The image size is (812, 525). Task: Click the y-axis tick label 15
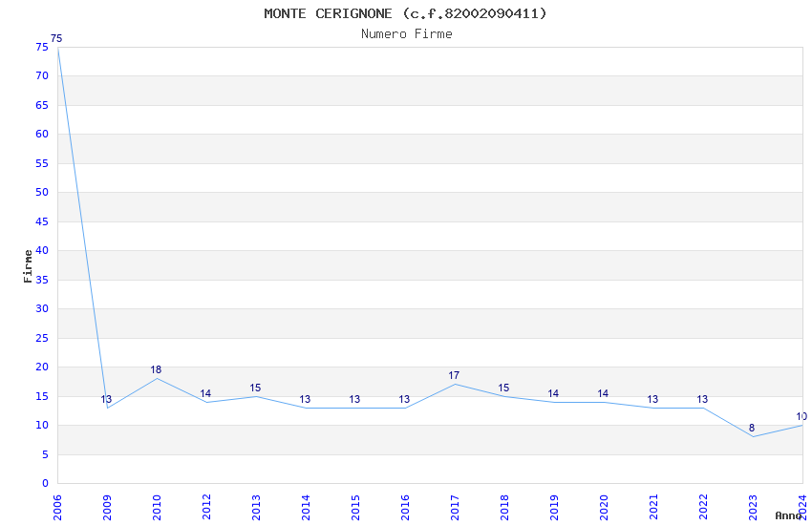[x=42, y=397]
